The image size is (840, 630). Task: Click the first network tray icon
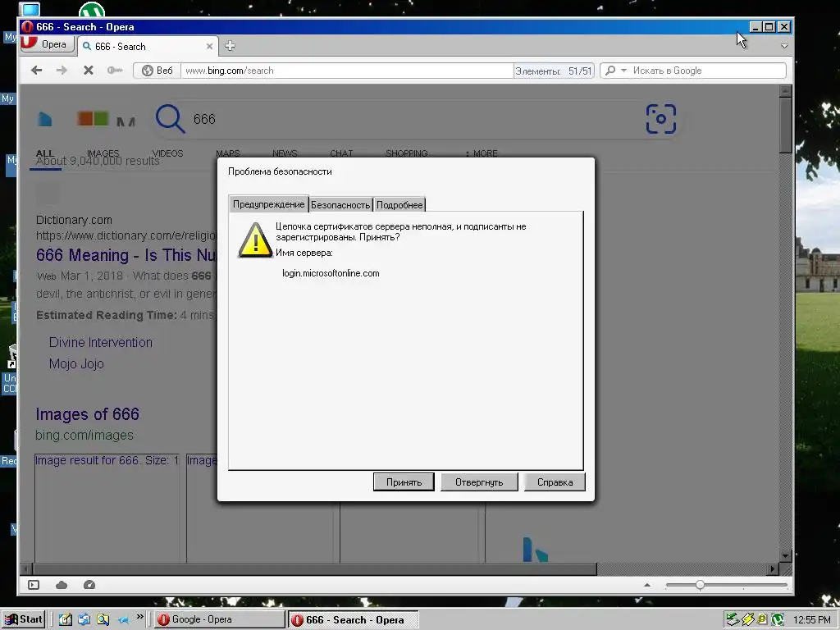[x=733, y=620]
